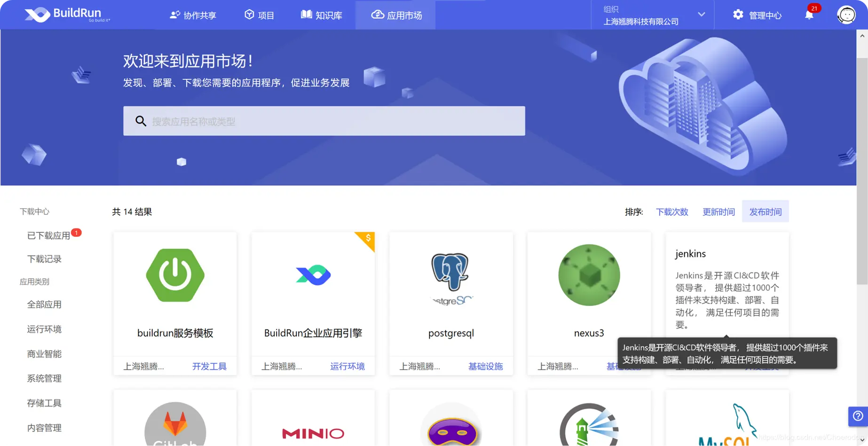The height and width of the screenshot is (446, 868).
Task: Open the user avatar menu
Action: (846, 15)
